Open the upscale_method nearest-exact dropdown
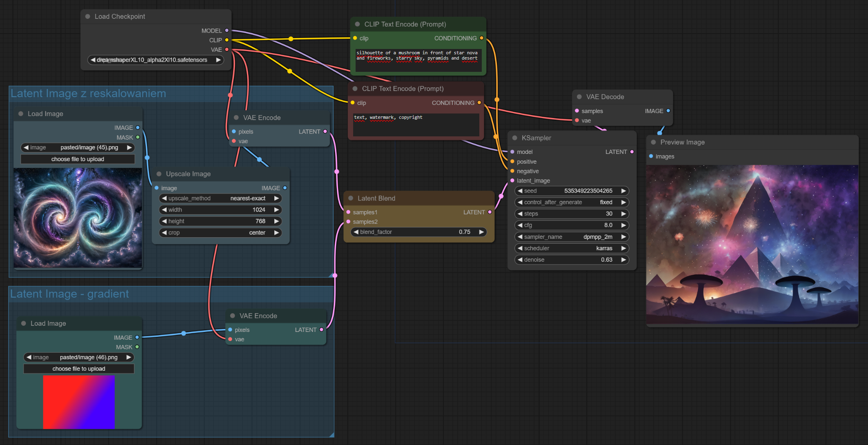 [x=220, y=198]
